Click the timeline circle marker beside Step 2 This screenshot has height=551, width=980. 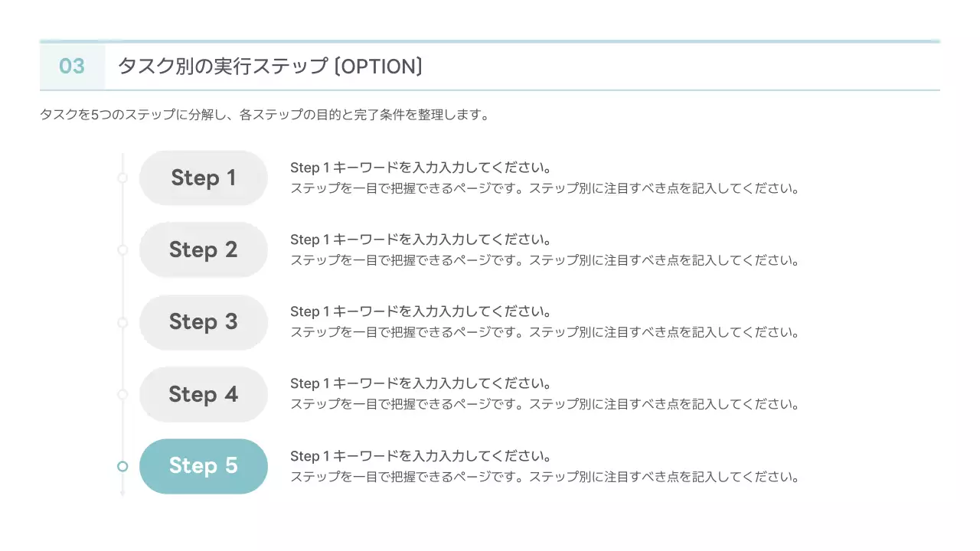click(122, 250)
